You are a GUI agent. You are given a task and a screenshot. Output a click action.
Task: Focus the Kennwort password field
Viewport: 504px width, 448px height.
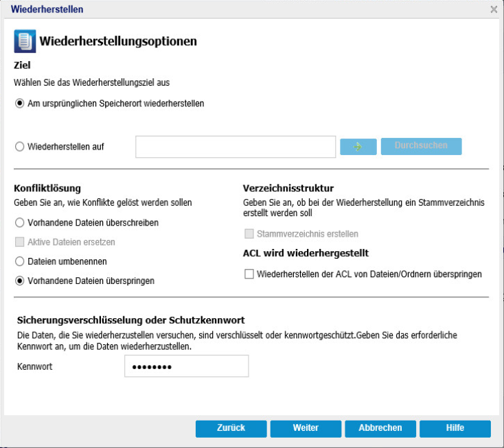coord(186,366)
